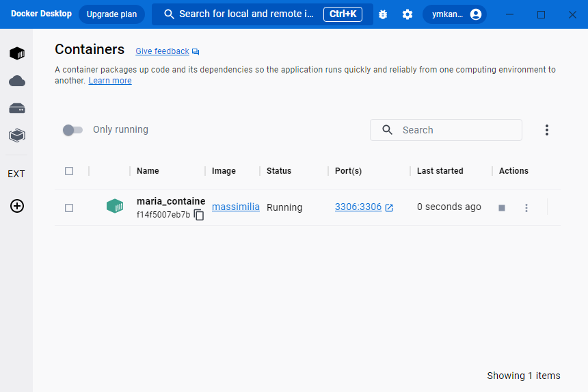This screenshot has height=392, width=588.
Task: Click the Actions column header
Action: pyautogui.click(x=513, y=171)
